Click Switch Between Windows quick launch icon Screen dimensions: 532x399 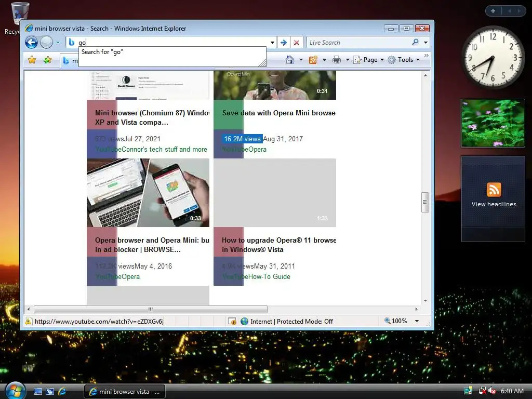[50, 392]
